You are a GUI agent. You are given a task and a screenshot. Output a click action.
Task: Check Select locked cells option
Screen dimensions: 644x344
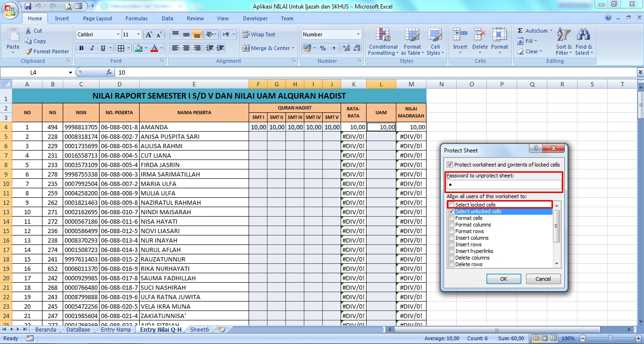452,205
